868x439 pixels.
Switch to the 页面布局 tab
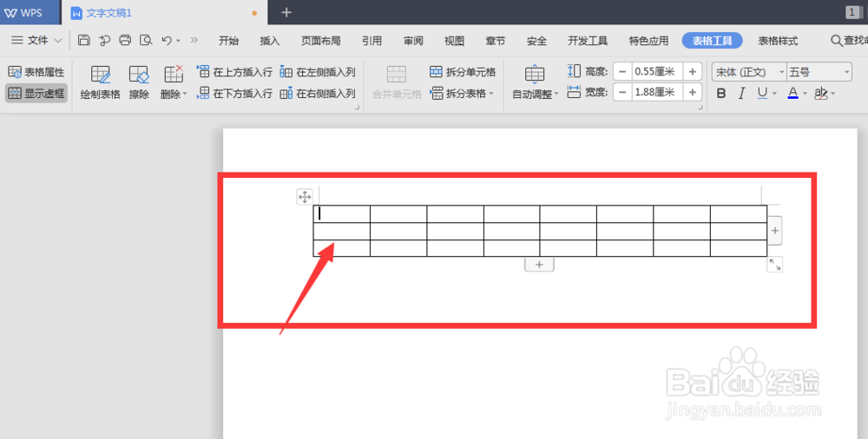[320, 41]
